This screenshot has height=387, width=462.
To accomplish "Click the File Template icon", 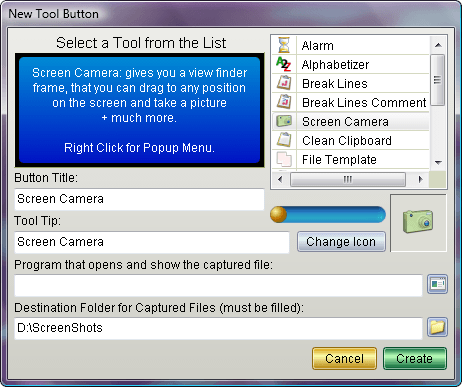I will [284, 159].
